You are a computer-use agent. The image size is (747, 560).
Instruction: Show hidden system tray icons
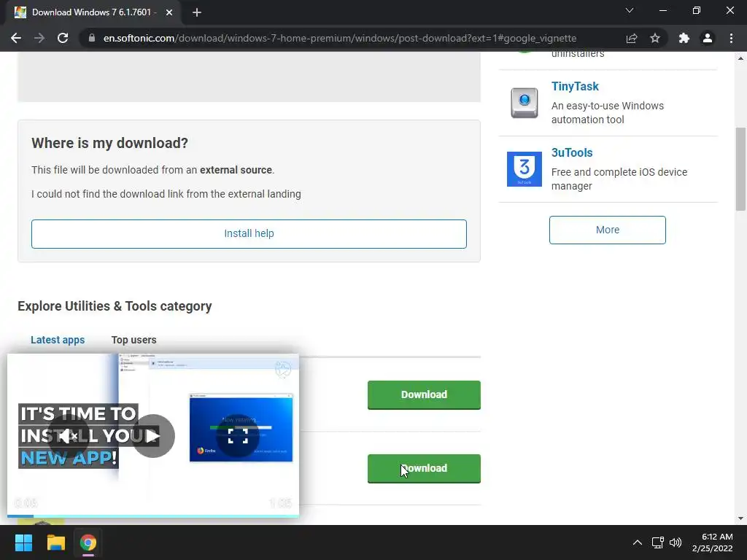(x=637, y=542)
